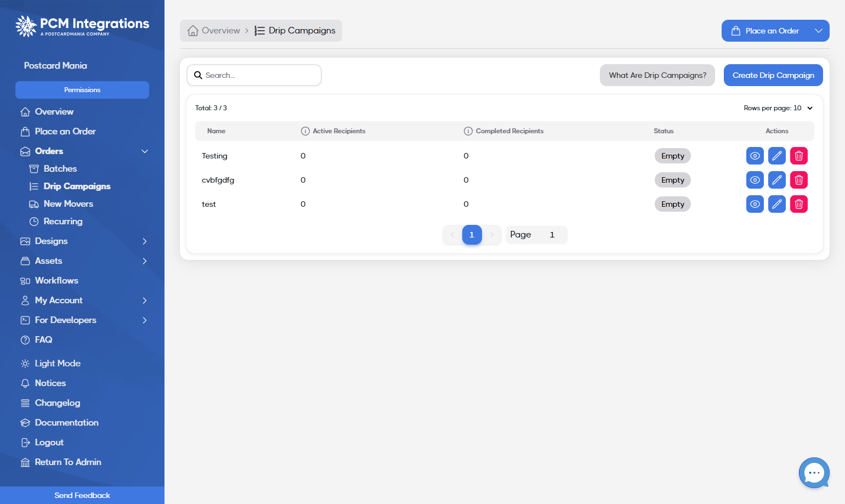Delete the cvbfgdfg campaign with trash icon
Image resolution: width=845 pixels, height=504 pixels.
799,180
